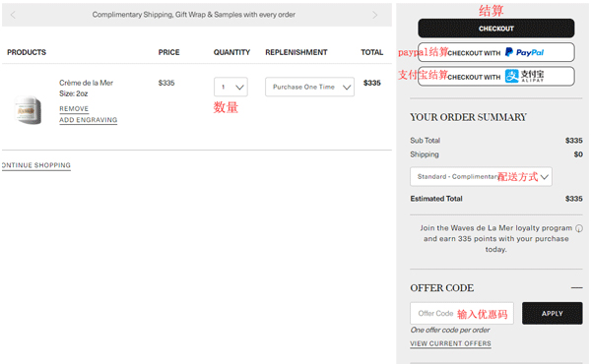The image size is (591, 364).
Task: Focus the Offer Code input field
Action: click(462, 313)
